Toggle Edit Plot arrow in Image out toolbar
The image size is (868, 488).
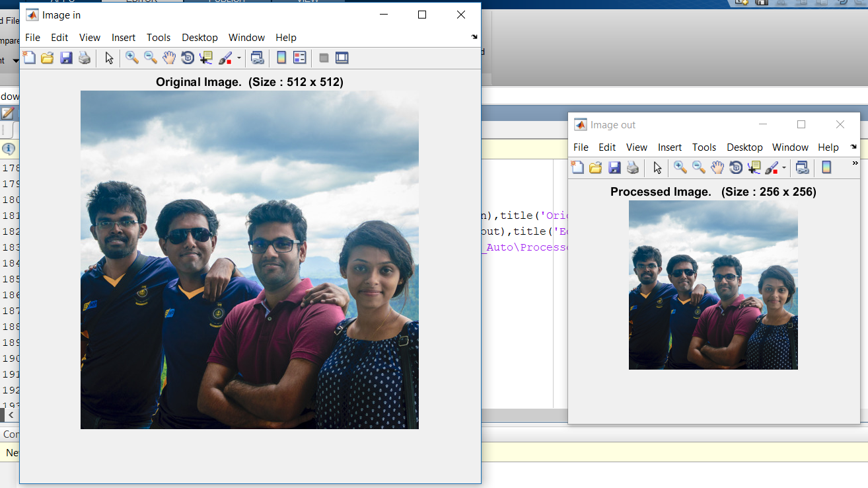[x=657, y=168]
